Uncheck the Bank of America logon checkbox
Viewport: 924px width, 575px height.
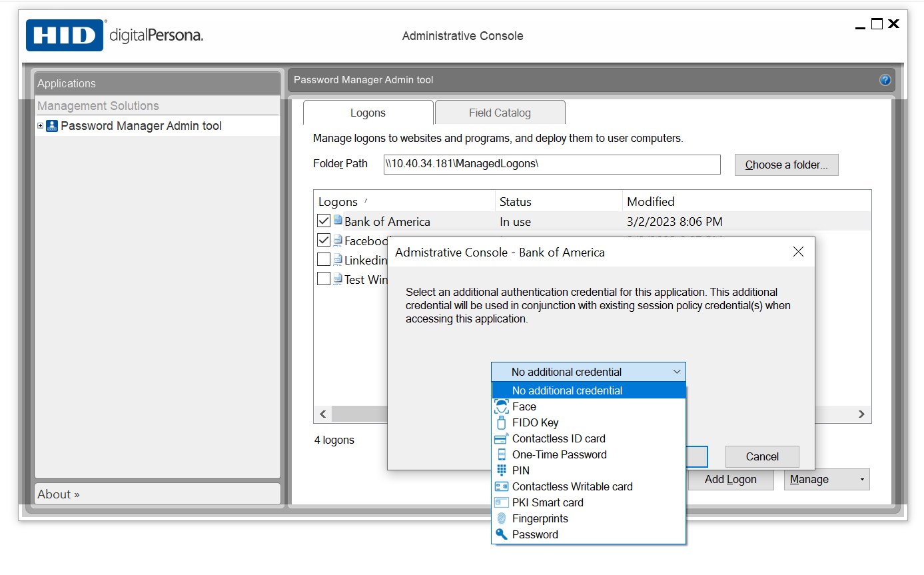click(324, 221)
